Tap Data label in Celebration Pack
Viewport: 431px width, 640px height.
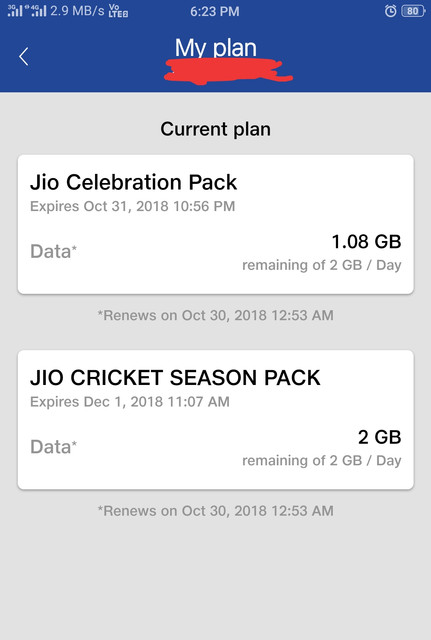53,251
